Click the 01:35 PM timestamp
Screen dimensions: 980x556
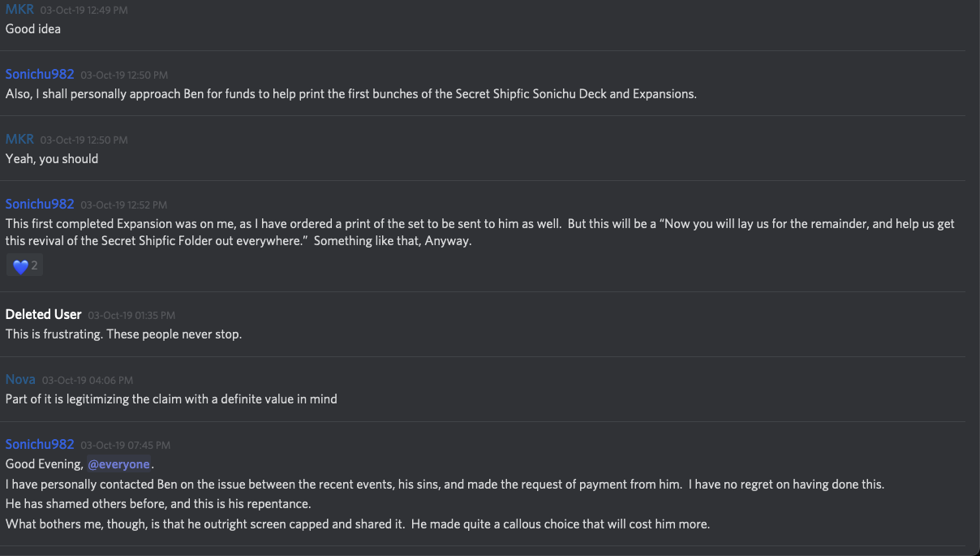[x=131, y=315]
